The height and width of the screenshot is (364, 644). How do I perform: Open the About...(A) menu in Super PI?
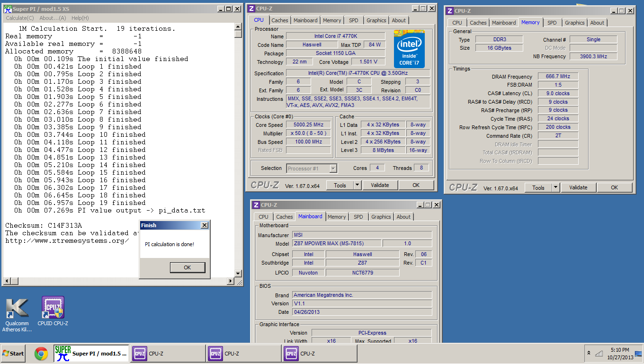pyautogui.click(x=53, y=18)
